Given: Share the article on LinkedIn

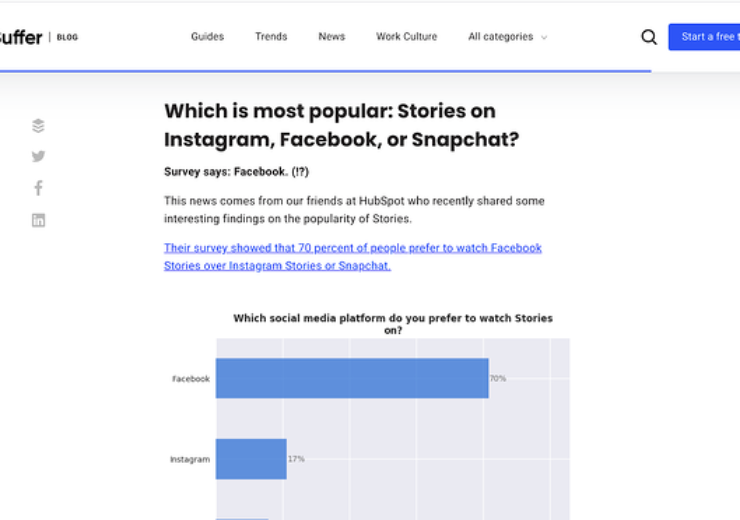Looking at the screenshot, I should tap(38, 220).
